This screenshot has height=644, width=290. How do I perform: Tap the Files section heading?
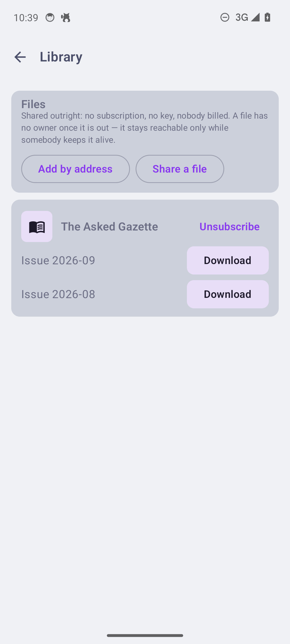click(33, 104)
